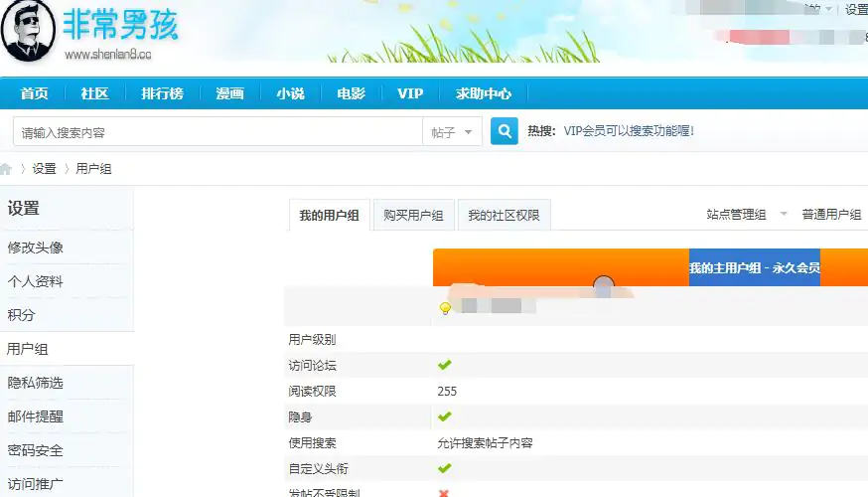Visit 求助中心 from the nav bar

[x=483, y=93]
